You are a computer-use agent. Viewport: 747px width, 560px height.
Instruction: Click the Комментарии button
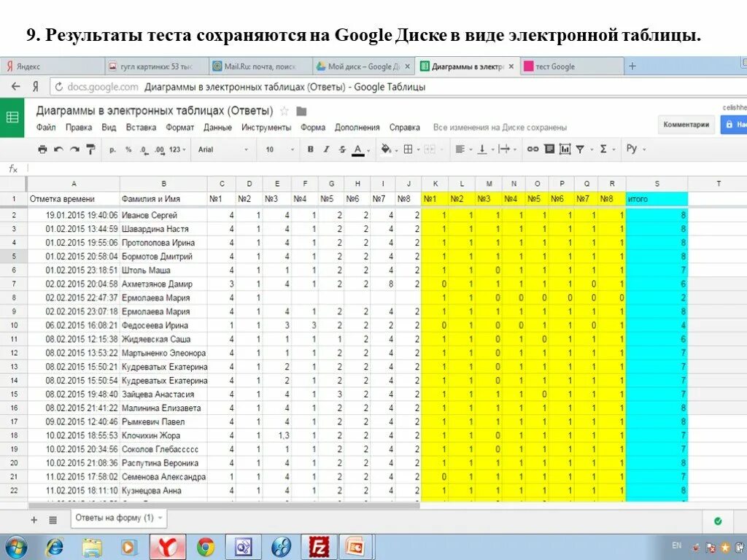(686, 125)
